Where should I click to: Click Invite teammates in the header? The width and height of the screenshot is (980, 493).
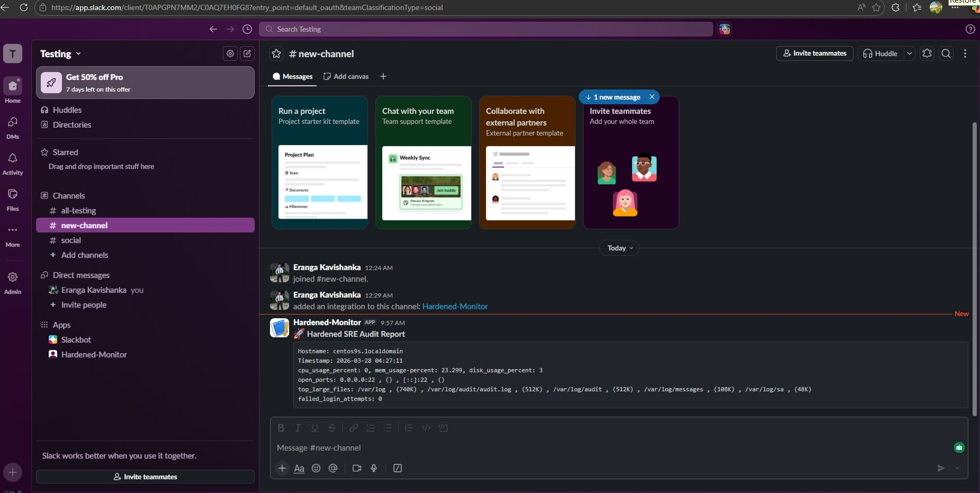coord(814,53)
